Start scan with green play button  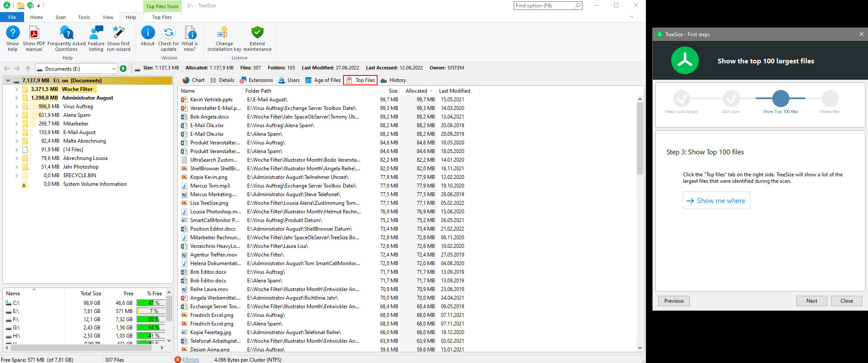click(123, 69)
